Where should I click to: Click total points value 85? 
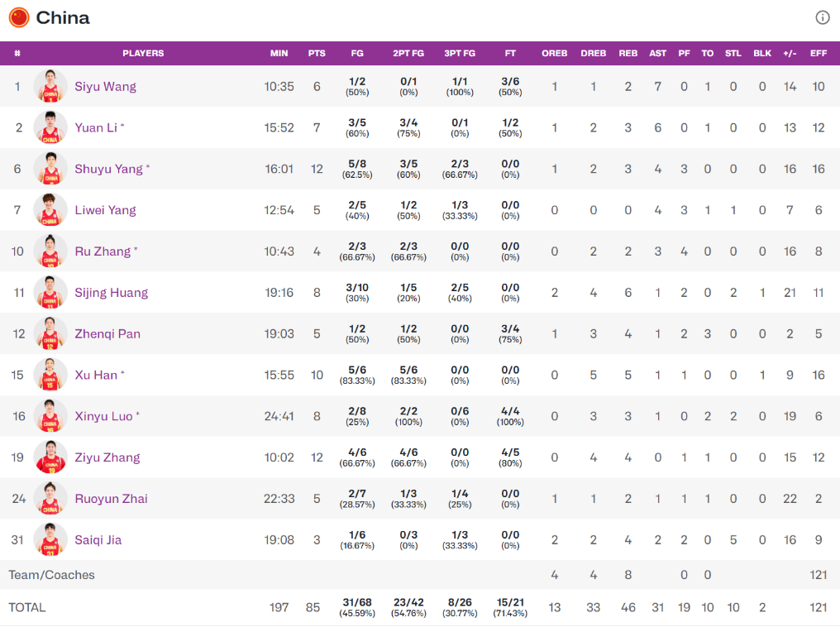[313, 607]
